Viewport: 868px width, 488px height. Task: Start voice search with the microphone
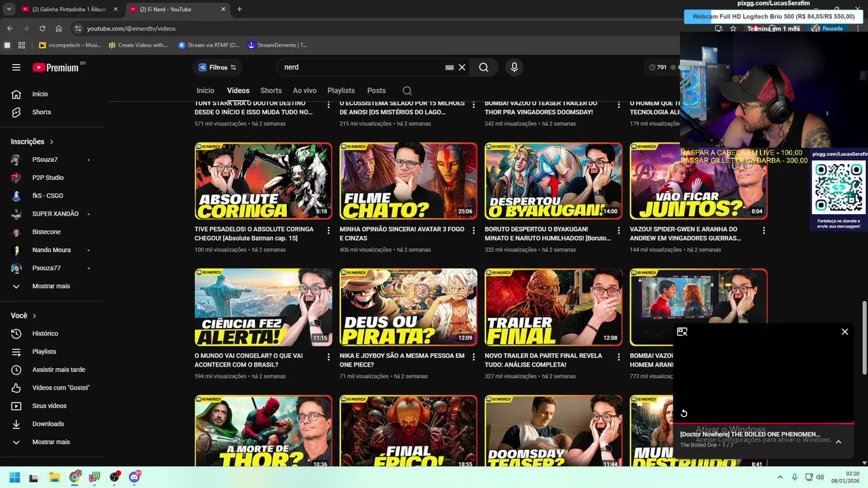pyautogui.click(x=514, y=67)
